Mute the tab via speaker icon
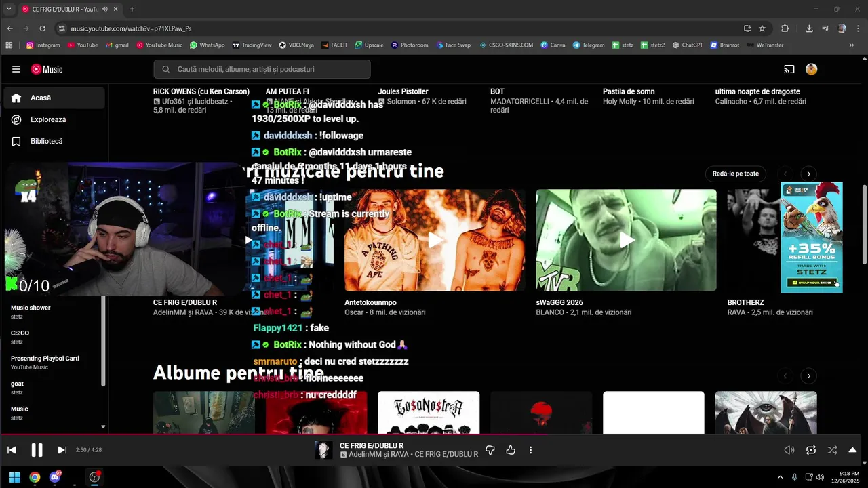868x488 pixels. [104, 9]
